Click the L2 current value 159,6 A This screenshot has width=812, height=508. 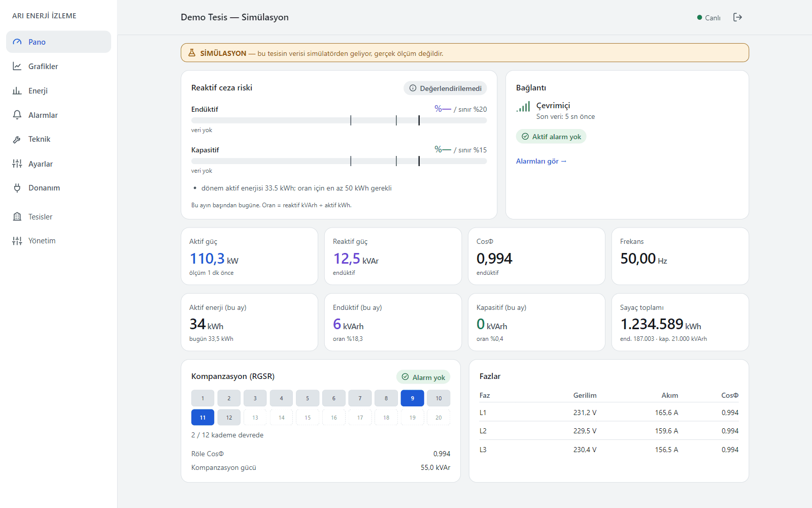(666, 431)
